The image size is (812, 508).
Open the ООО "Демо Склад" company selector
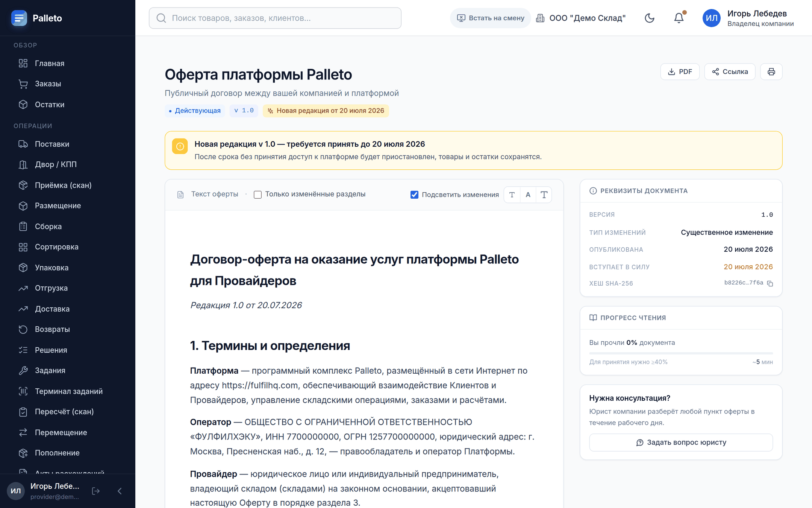[x=581, y=18]
